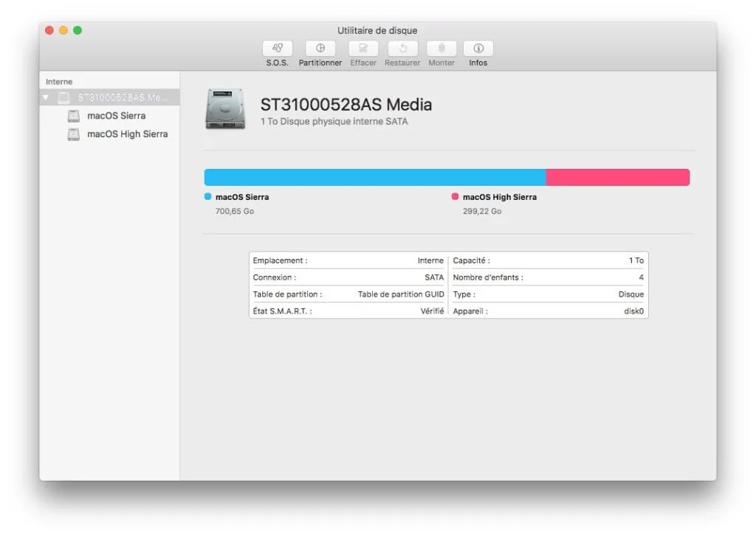The image size is (756, 537).
Task: Click '1 To Disque physique interne SATA' subtitle
Action: 334,122
